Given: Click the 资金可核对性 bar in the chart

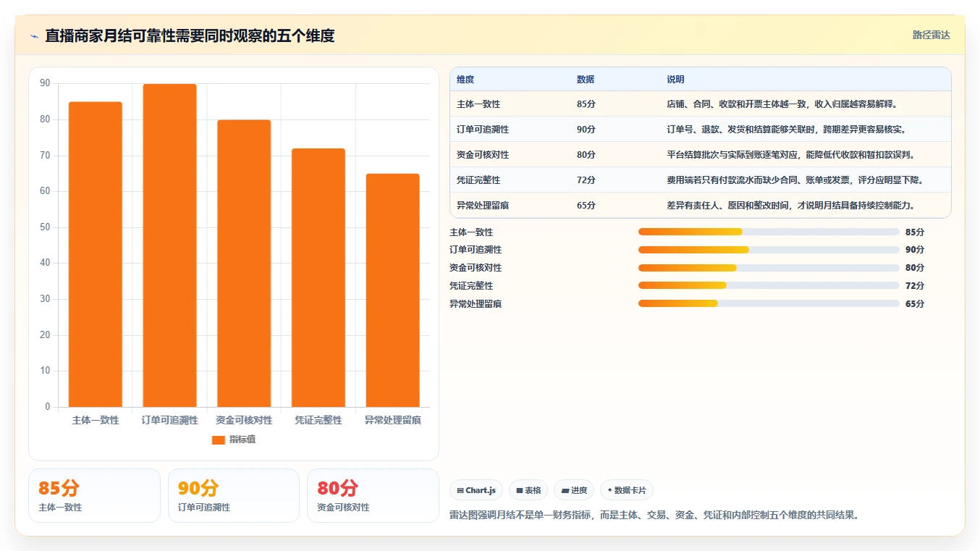Looking at the screenshot, I should coord(244,264).
